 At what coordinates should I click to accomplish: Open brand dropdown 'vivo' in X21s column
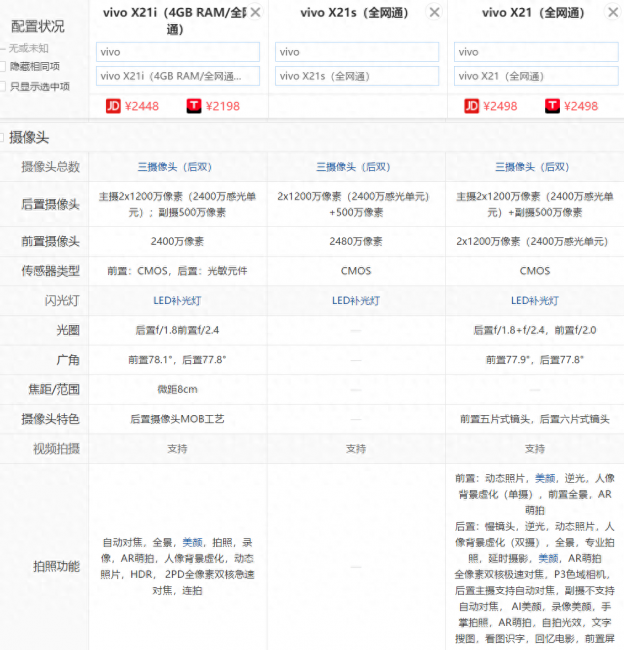357,52
